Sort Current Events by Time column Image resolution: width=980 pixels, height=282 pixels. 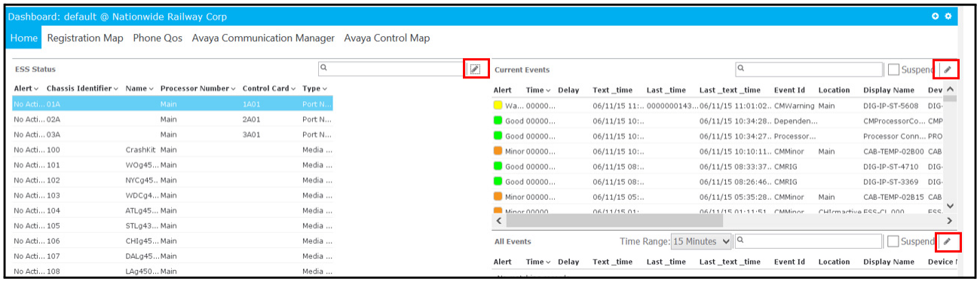(538, 90)
